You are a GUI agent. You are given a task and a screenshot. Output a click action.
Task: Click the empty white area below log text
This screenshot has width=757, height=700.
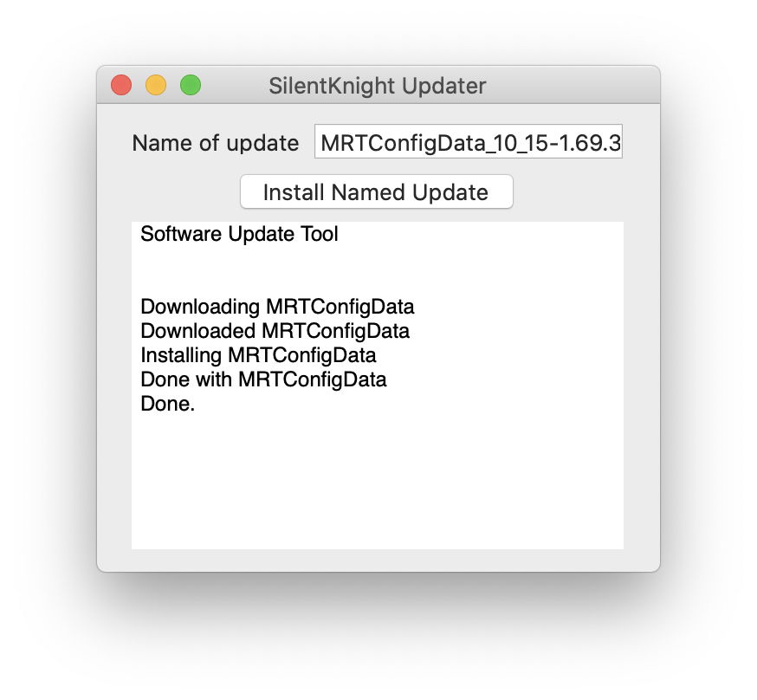(377, 485)
